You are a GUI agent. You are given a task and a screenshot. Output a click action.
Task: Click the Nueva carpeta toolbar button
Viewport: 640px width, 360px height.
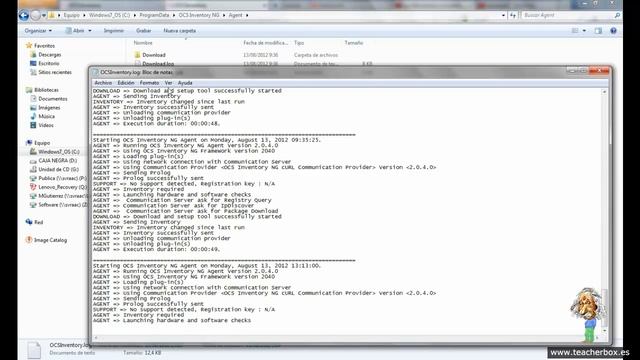180,31
